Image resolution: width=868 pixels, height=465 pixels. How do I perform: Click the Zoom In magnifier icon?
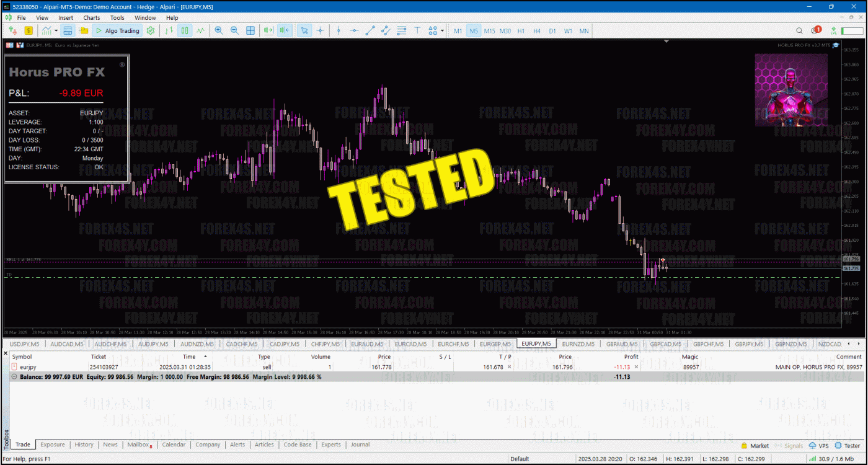[219, 30]
